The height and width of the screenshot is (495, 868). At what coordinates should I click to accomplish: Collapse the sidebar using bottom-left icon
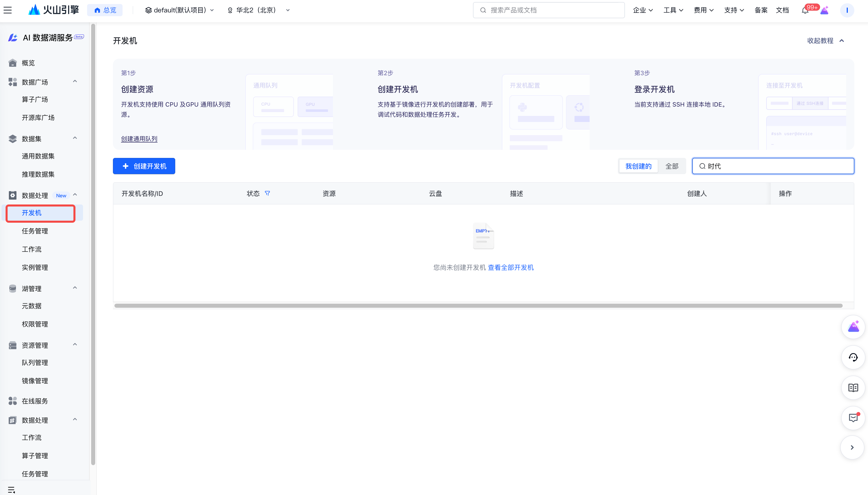click(11, 490)
